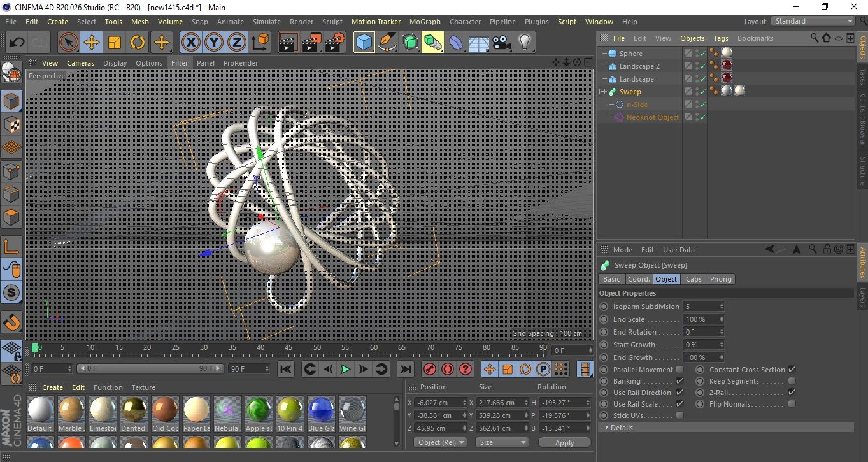Enable the Parallel Movement checkbox

pos(679,370)
